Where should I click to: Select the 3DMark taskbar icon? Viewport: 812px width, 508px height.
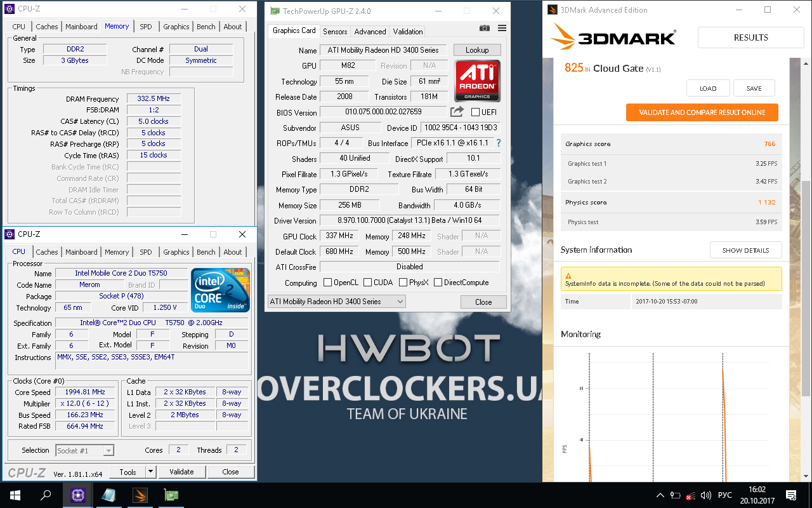140,495
